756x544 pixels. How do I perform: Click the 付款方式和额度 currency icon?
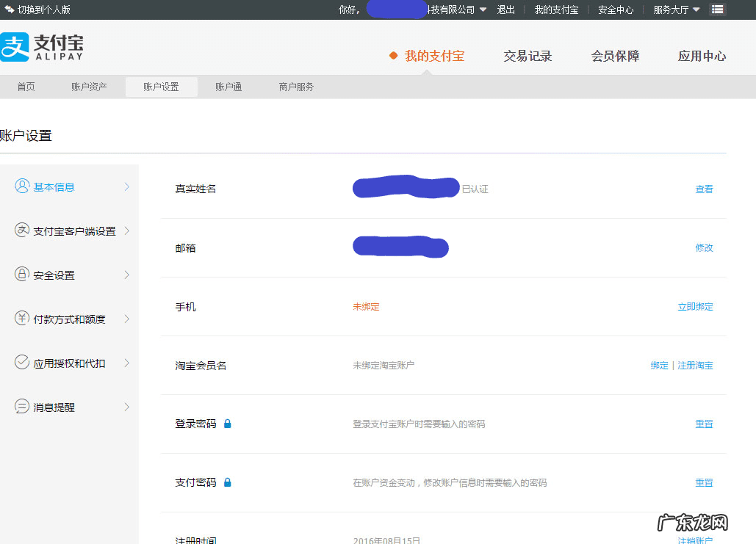point(21,319)
